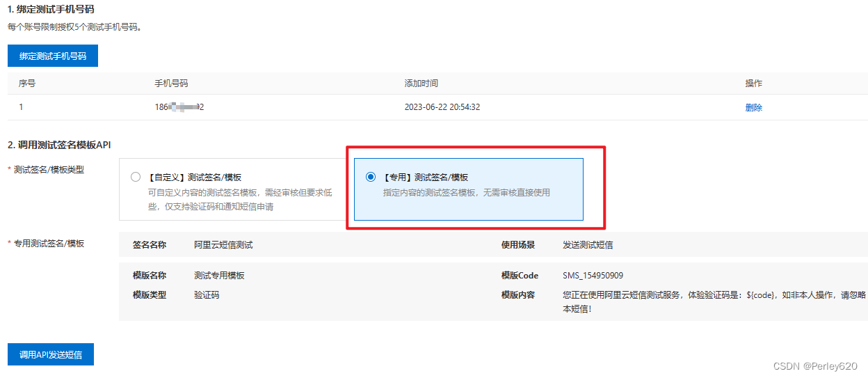Click the 模版Code label
868x378 pixels.
[x=520, y=276]
